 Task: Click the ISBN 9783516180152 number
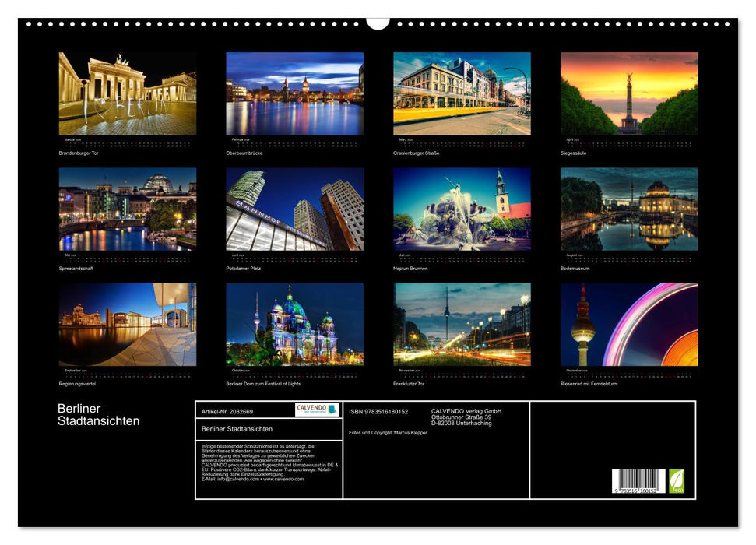(x=378, y=411)
